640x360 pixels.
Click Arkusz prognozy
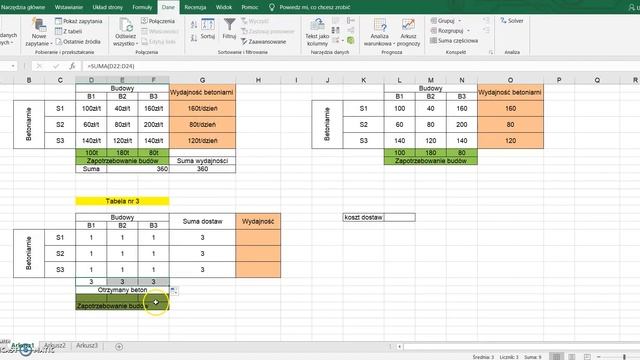click(408, 32)
